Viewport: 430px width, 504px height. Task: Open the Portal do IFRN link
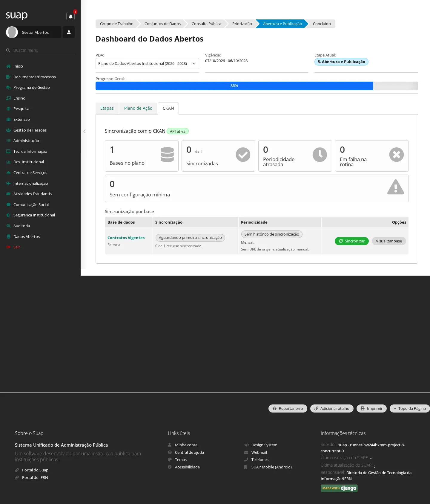pyautogui.click(x=35, y=478)
